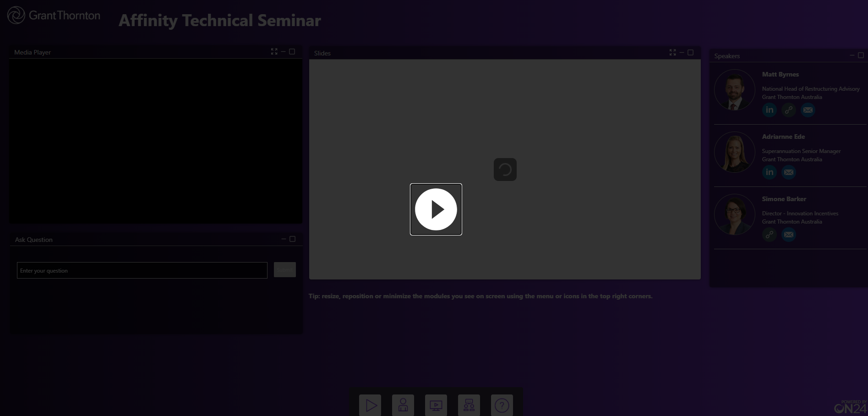
Task: Open the Help question-mark dock icon
Action: point(502,405)
